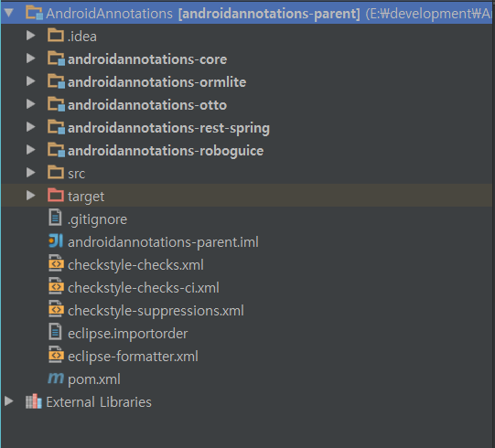The image size is (495, 448).
Task: Expand the target folder arrow
Action: pyautogui.click(x=30, y=196)
